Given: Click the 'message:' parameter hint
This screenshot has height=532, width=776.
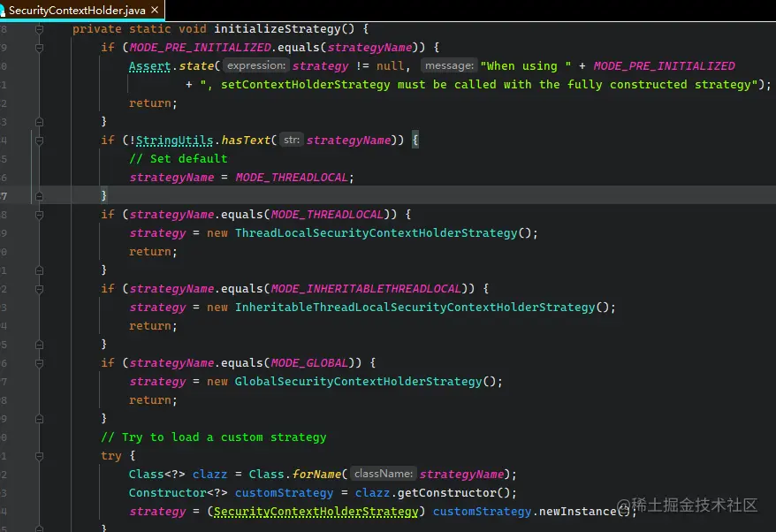Looking at the screenshot, I should pyautogui.click(x=449, y=65).
